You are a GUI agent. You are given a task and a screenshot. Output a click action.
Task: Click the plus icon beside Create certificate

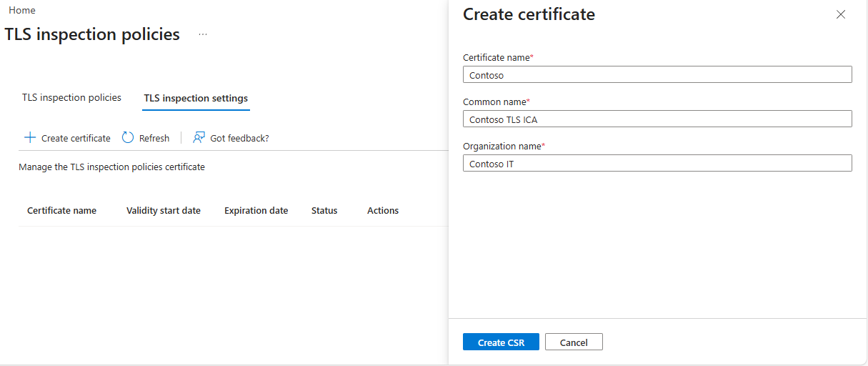pyautogui.click(x=30, y=137)
